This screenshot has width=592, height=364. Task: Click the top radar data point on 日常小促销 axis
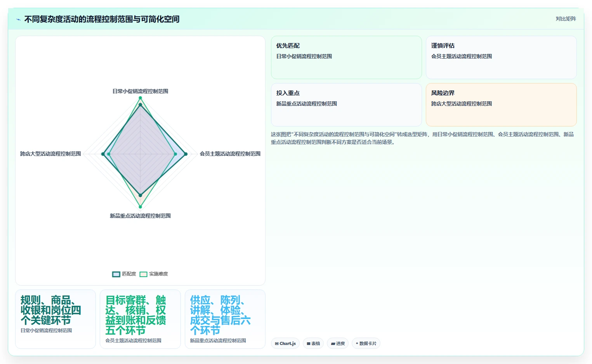pyautogui.click(x=140, y=98)
